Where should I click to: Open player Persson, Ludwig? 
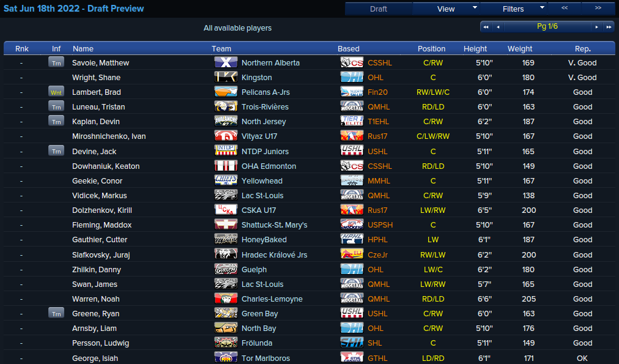[101, 343]
